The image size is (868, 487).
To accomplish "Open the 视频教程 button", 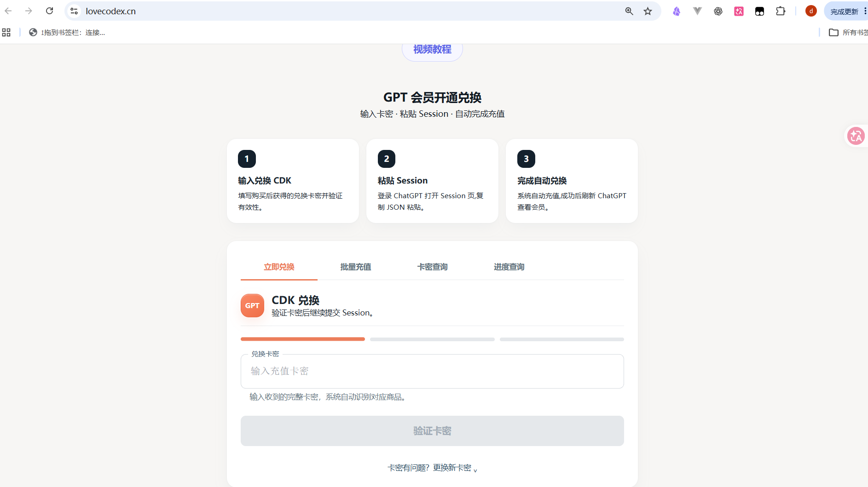I will click(432, 50).
